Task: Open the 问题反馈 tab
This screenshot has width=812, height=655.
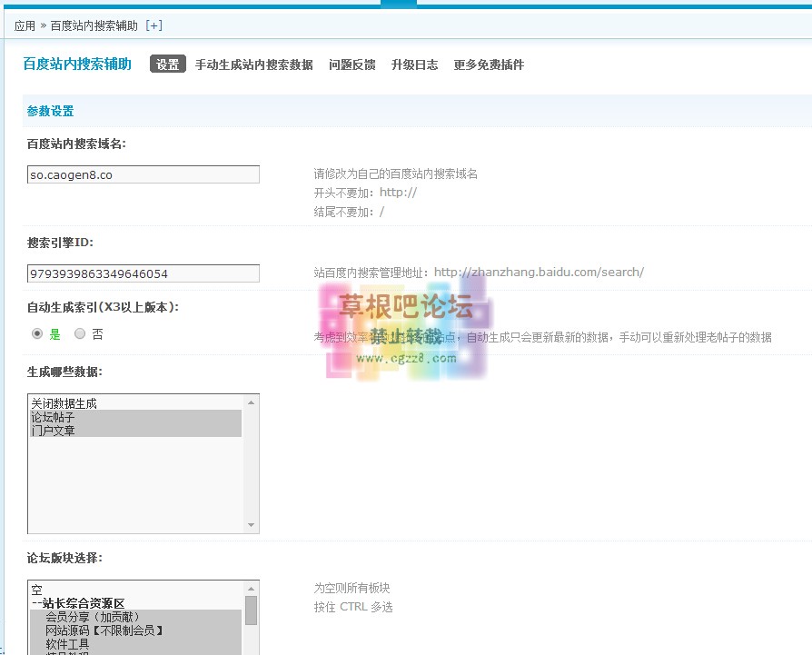Action: tap(352, 65)
